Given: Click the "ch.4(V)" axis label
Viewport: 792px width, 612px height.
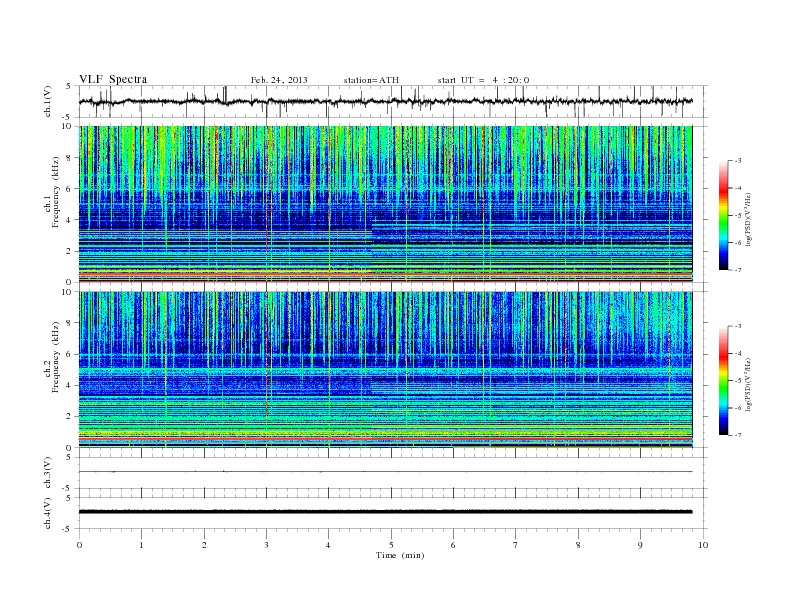Looking at the screenshot, I should (x=47, y=513).
